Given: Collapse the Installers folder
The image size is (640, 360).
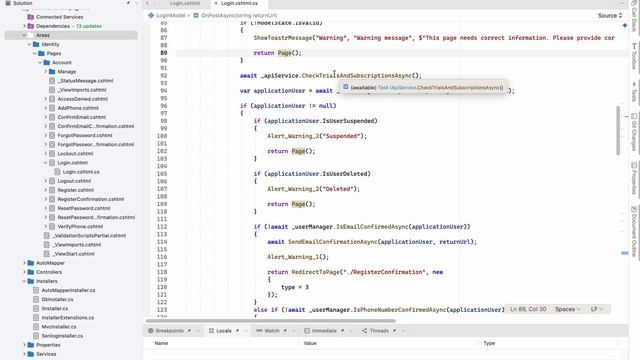Looking at the screenshot, I should point(24,281).
